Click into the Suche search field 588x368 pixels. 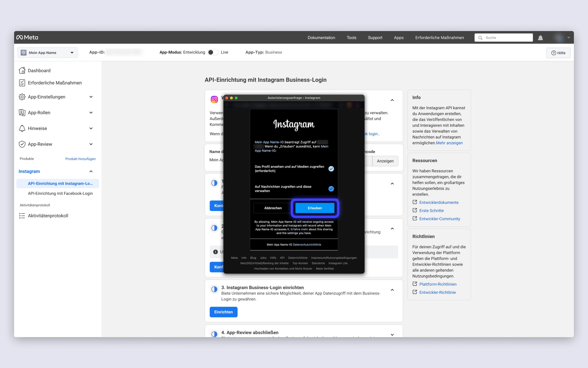[x=503, y=38]
